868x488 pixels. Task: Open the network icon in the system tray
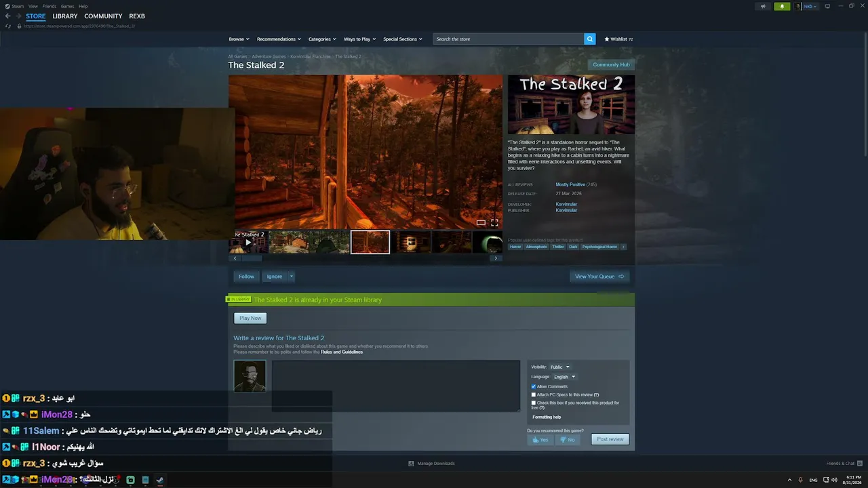coord(825,480)
